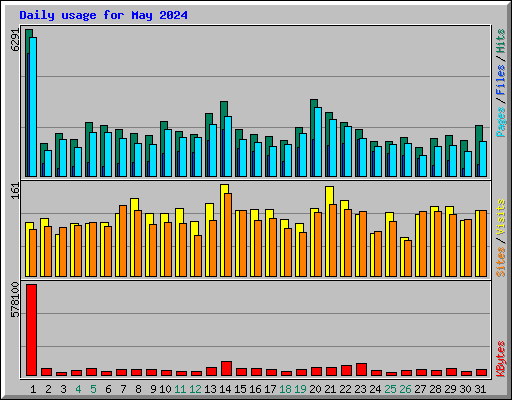The height and width of the screenshot is (400, 512).
Task: Click the 'Sites' legend label
Action: pos(501,262)
